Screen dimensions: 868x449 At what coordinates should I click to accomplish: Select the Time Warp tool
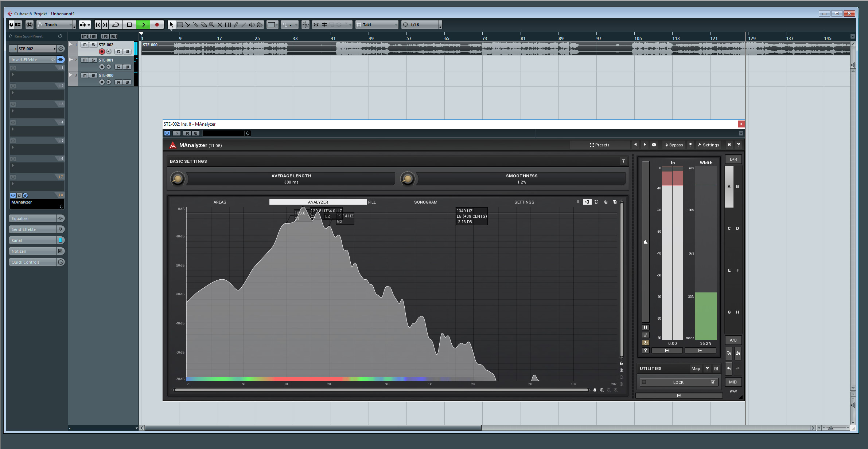coord(228,25)
